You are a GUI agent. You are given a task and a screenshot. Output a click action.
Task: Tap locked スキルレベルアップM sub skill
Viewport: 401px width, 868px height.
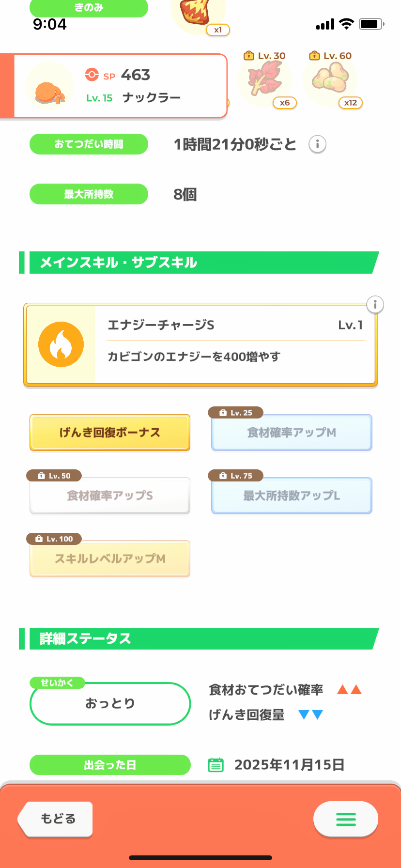click(x=110, y=558)
